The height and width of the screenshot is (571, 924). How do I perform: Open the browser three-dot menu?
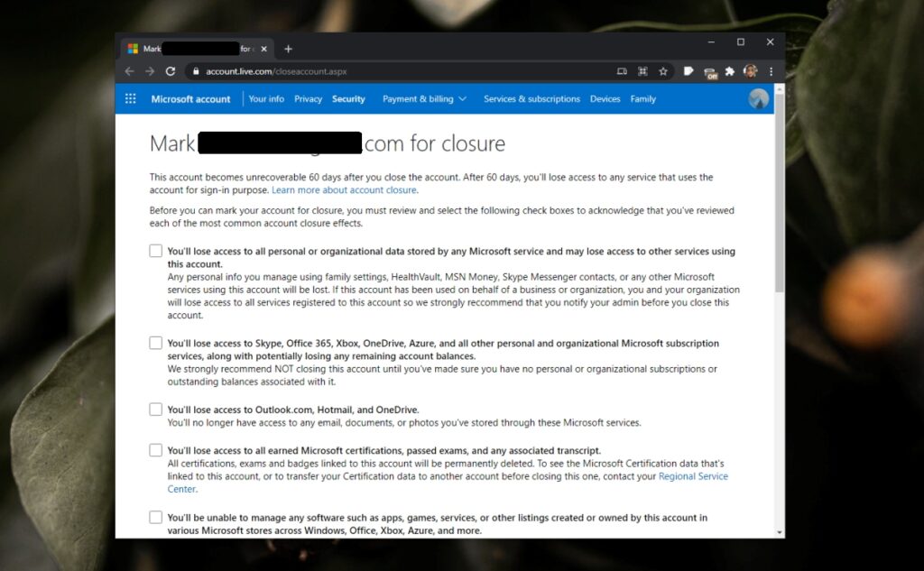click(771, 70)
